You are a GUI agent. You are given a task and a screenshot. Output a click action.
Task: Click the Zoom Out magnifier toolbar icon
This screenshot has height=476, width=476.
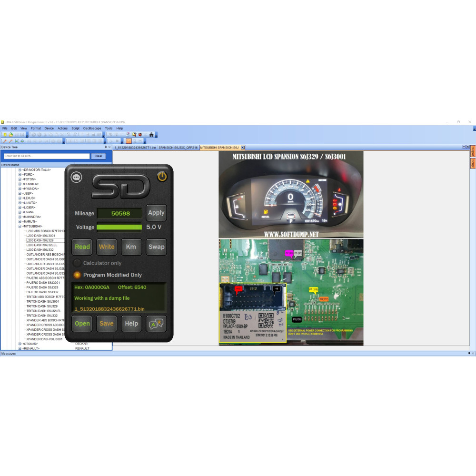click(10, 141)
